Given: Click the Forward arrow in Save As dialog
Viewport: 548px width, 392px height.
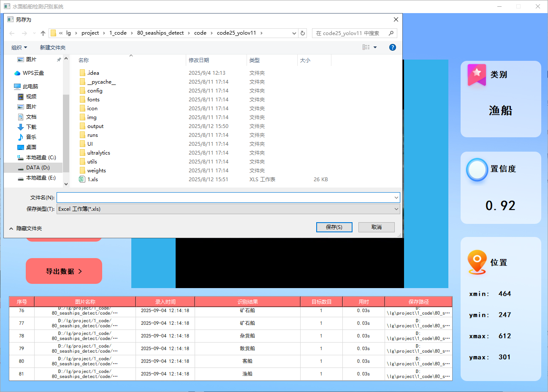Looking at the screenshot, I should [x=24, y=33].
